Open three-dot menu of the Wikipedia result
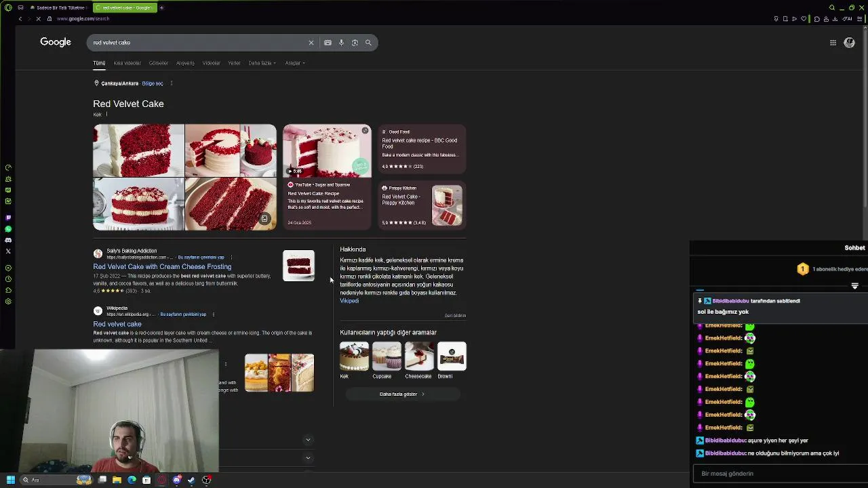 coord(213,314)
